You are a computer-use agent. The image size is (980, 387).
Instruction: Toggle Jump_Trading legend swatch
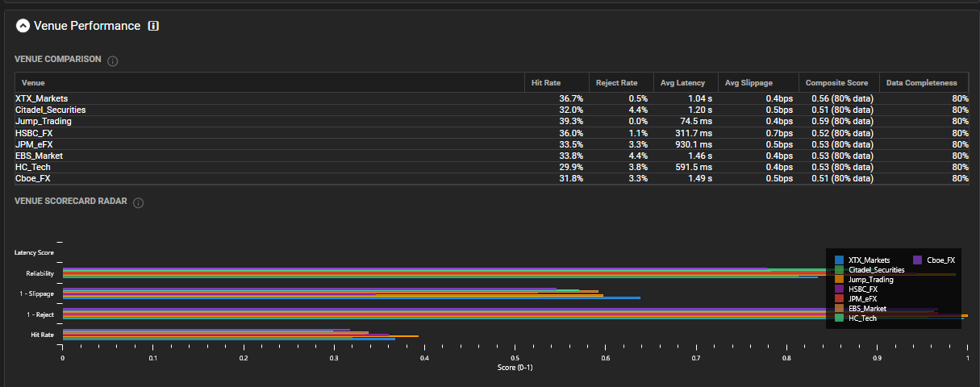(x=840, y=280)
